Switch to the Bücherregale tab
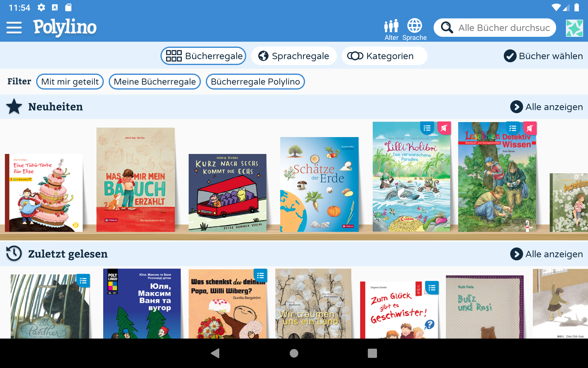This screenshot has height=368, width=588. [204, 56]
